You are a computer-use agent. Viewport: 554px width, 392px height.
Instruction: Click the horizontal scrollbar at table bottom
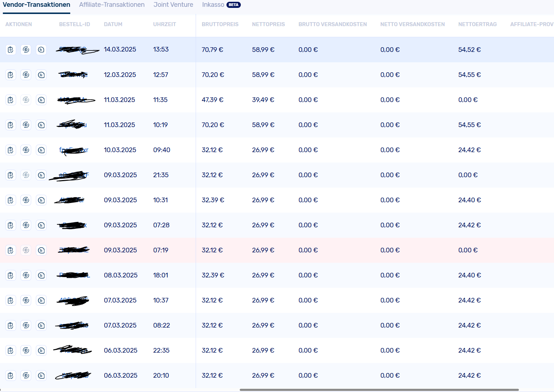(x=379, y=389)
